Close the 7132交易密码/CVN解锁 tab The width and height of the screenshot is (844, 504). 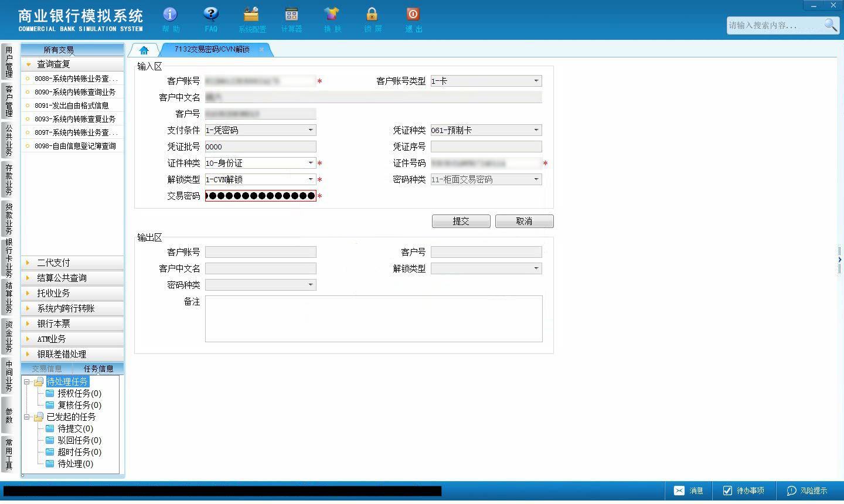[261, 49]
